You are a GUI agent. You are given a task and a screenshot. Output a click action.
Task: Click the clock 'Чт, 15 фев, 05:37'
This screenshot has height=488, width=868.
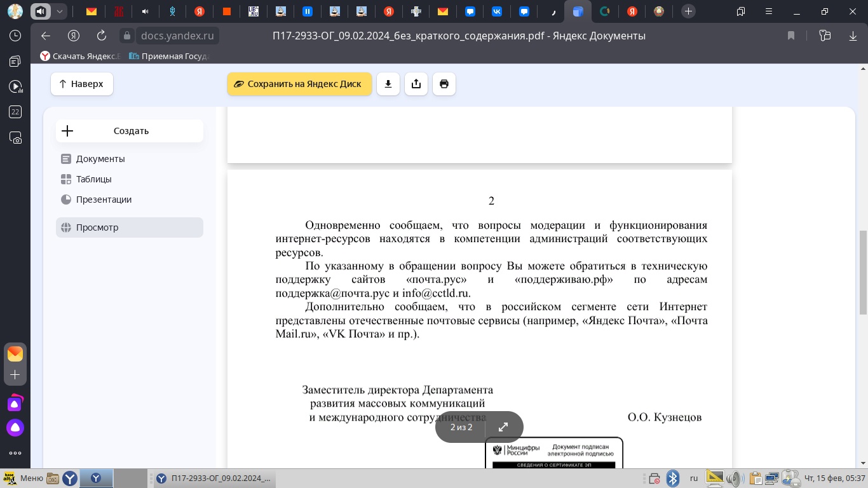tap(835, 478)
